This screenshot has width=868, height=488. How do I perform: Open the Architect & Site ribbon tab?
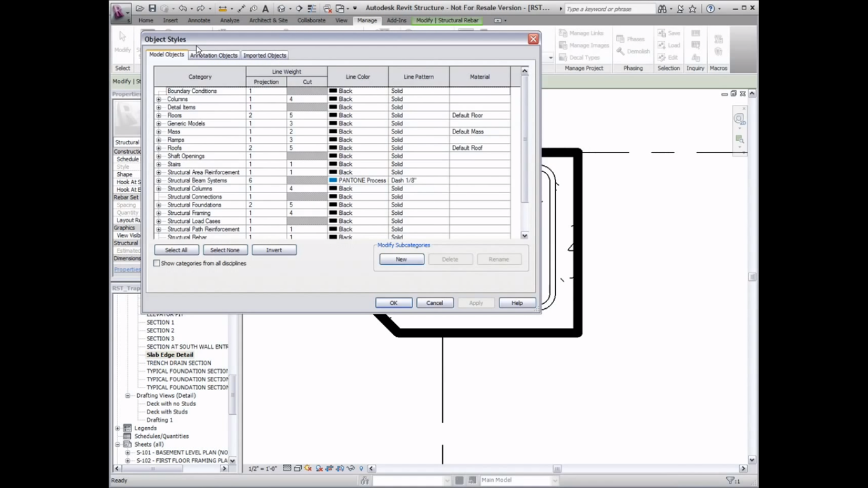point(268,20)
